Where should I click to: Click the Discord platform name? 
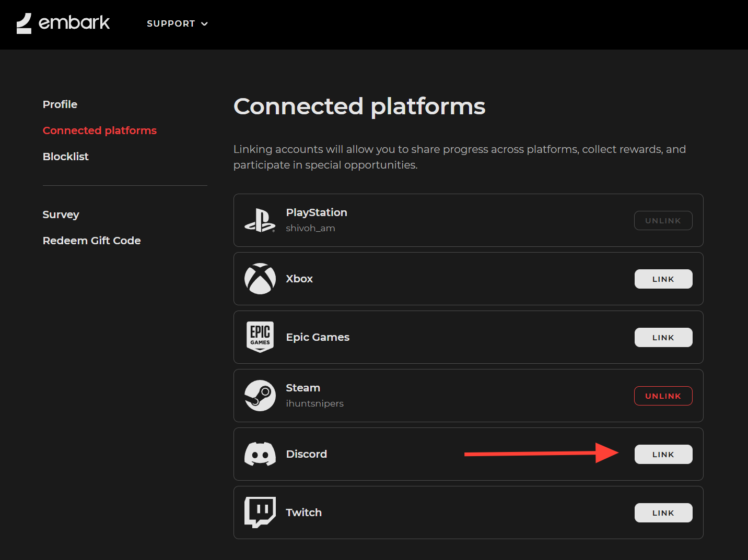307,454
